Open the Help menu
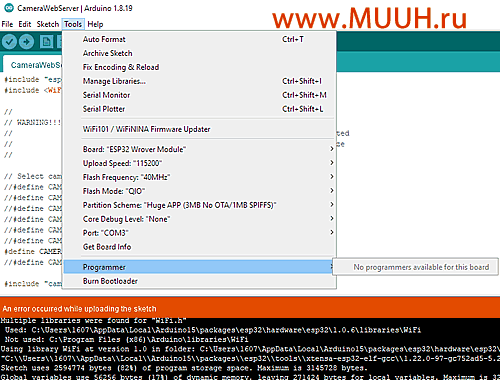 click(x=95, y=24)
